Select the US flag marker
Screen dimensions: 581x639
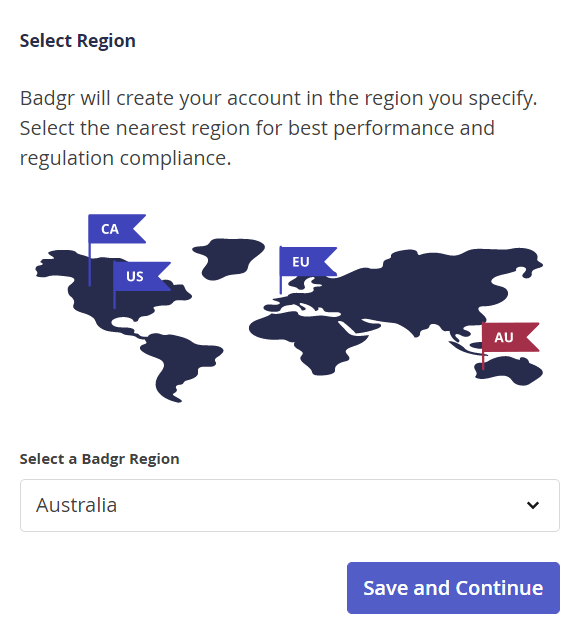click(141, 276)
